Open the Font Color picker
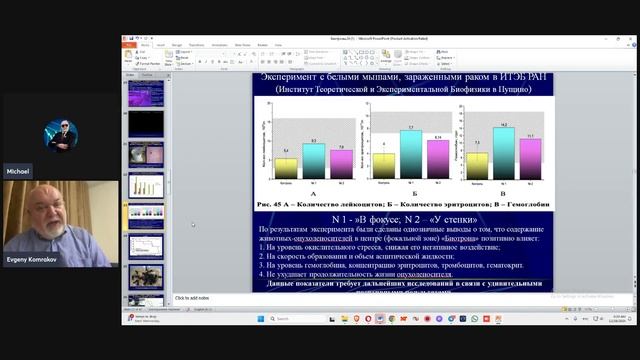This screenshot has width=640, height=360. pos(251,62)
